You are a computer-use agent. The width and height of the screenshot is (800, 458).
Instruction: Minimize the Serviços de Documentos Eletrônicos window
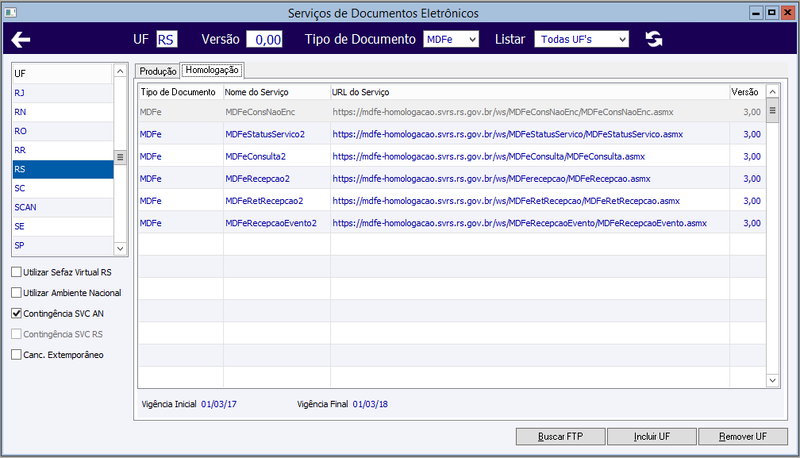click(x=756, y=13)
